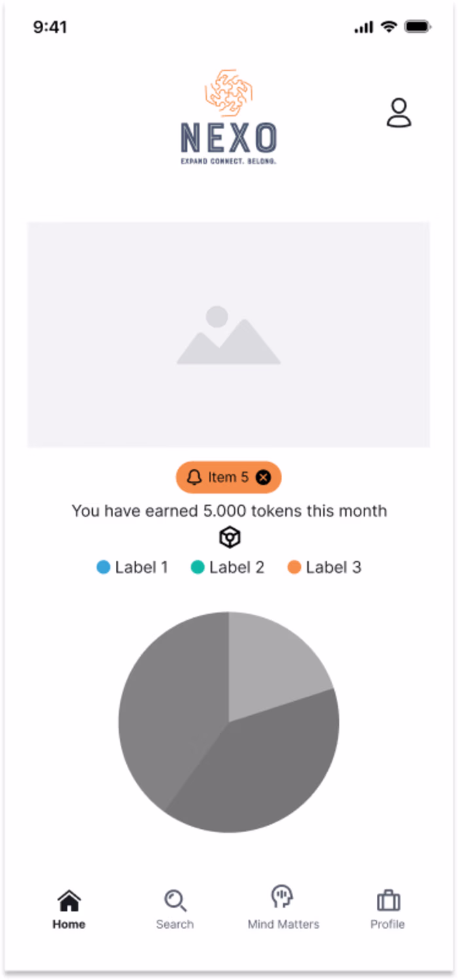Switch to Mind Matters tab
This screenshot has width=458, height=980.
tap(283, 909)
